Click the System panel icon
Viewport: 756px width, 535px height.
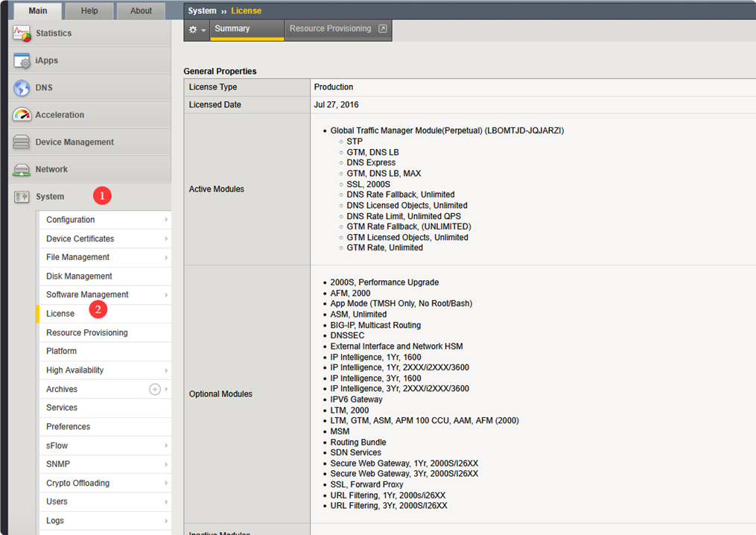click(22, 197)
